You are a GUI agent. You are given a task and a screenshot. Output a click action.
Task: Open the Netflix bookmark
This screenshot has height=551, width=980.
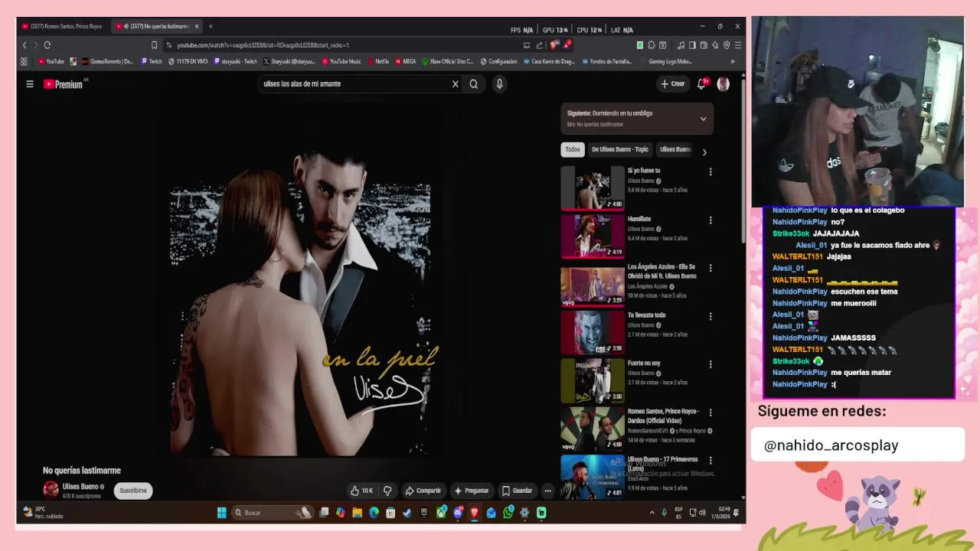(378, 61)
